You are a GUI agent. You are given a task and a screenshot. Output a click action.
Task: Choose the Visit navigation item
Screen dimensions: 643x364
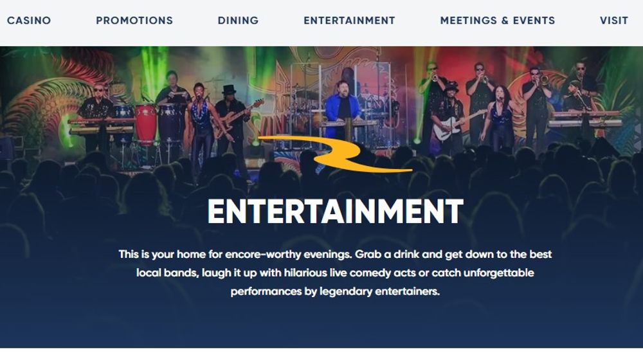614,21
